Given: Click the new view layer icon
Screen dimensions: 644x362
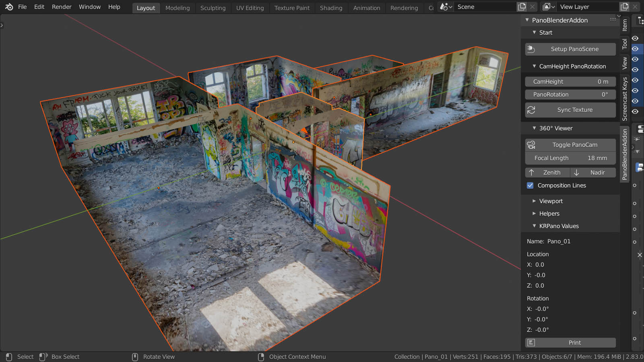Looking at the screenshot, I should pos(624,7).
